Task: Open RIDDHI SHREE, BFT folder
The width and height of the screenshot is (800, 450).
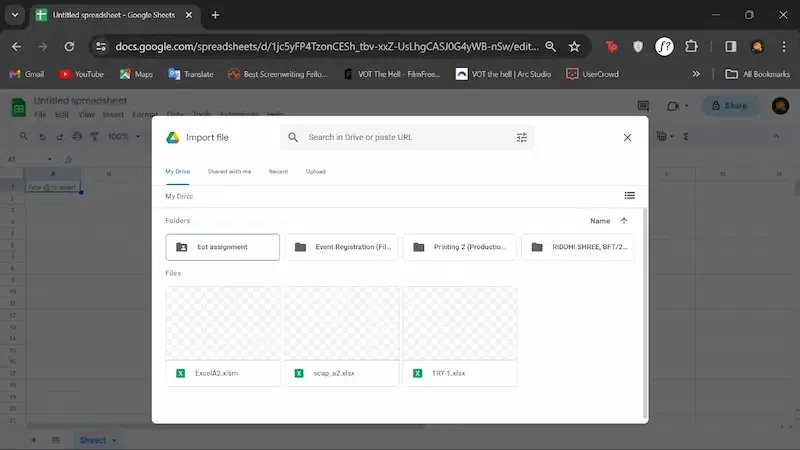Action: click(578, 247)
